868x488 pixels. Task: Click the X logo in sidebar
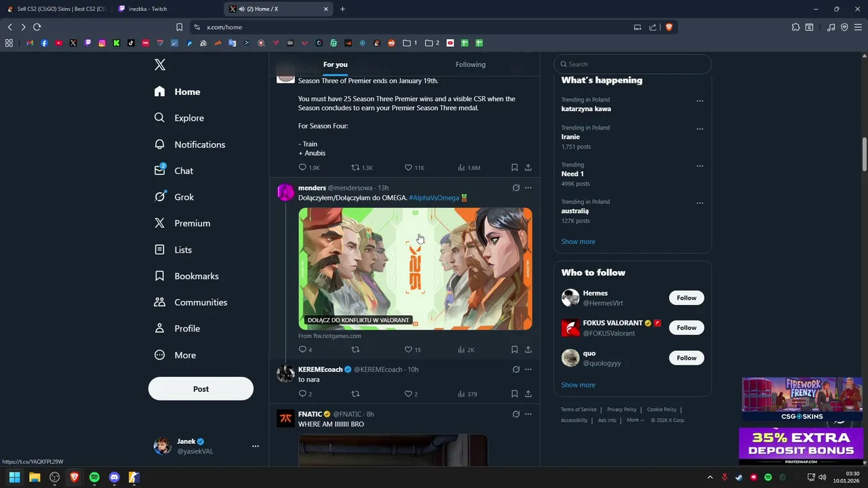[159, 64]
